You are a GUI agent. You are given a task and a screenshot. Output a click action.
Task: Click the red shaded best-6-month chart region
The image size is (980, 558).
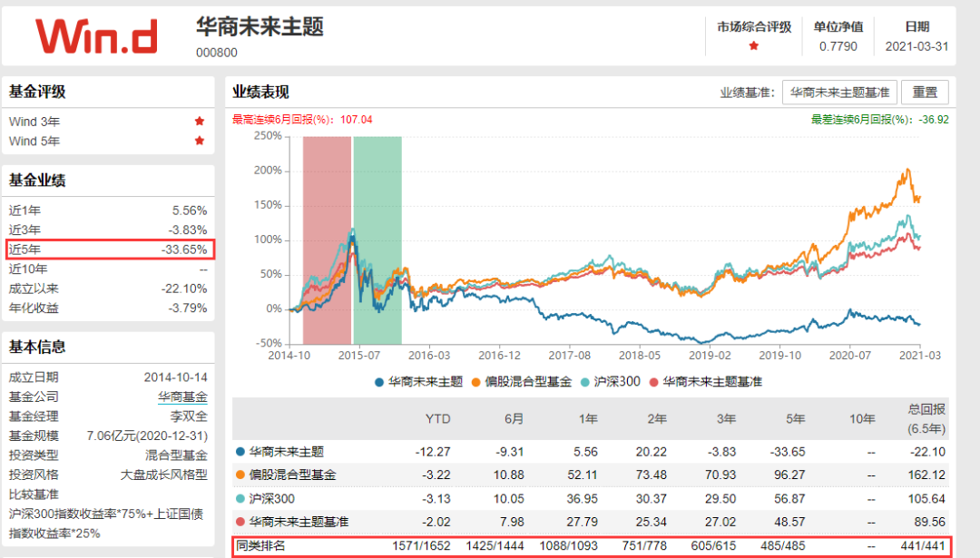click(x=327, y=240)
